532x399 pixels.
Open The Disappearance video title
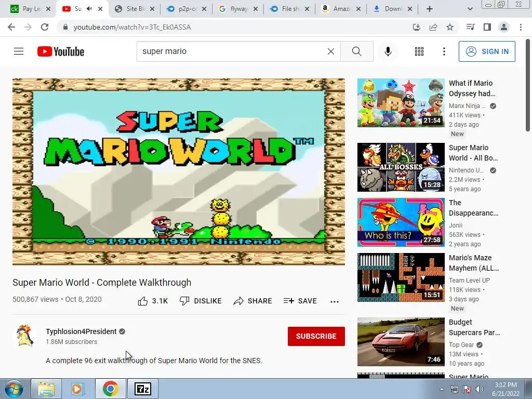[474, 208]
